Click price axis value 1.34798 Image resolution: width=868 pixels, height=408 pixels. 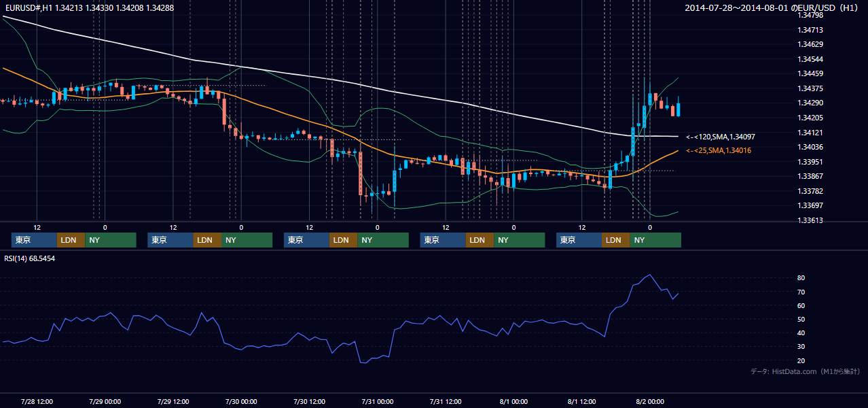click(810, 15)
